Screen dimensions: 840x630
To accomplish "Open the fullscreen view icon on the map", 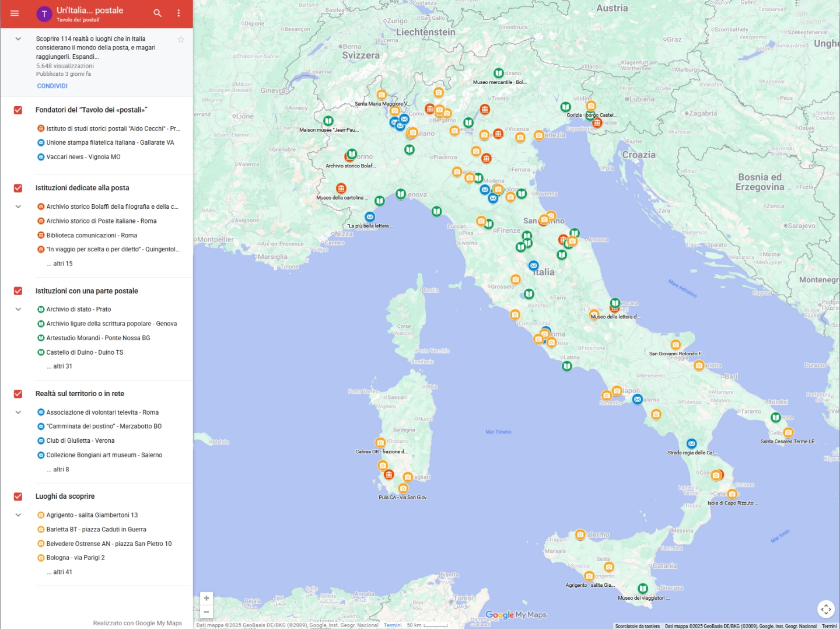I will [826, 609].
